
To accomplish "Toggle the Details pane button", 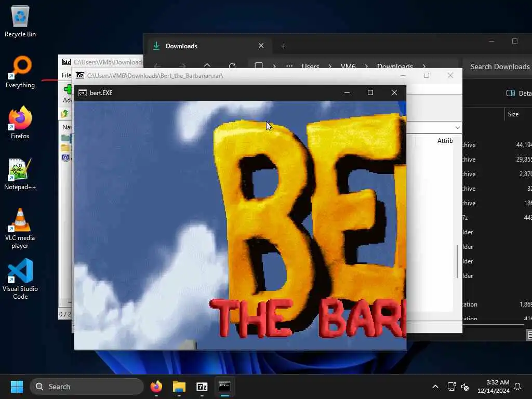I will (518, 93).
